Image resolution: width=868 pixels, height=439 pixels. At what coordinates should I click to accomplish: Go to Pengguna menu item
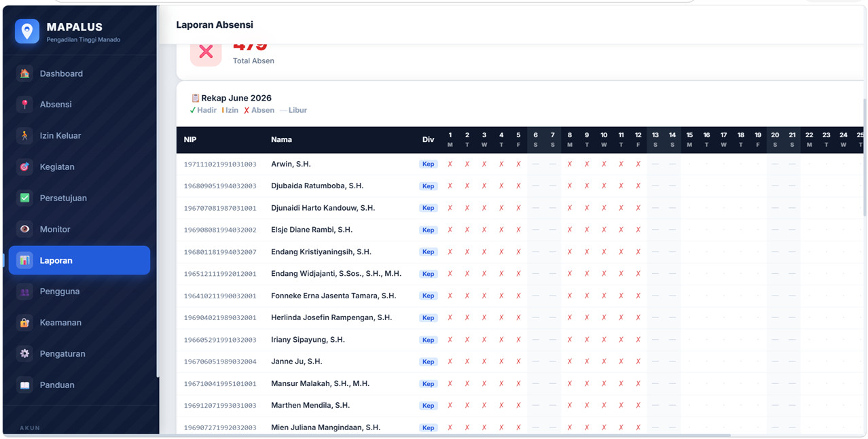(79, 292)
